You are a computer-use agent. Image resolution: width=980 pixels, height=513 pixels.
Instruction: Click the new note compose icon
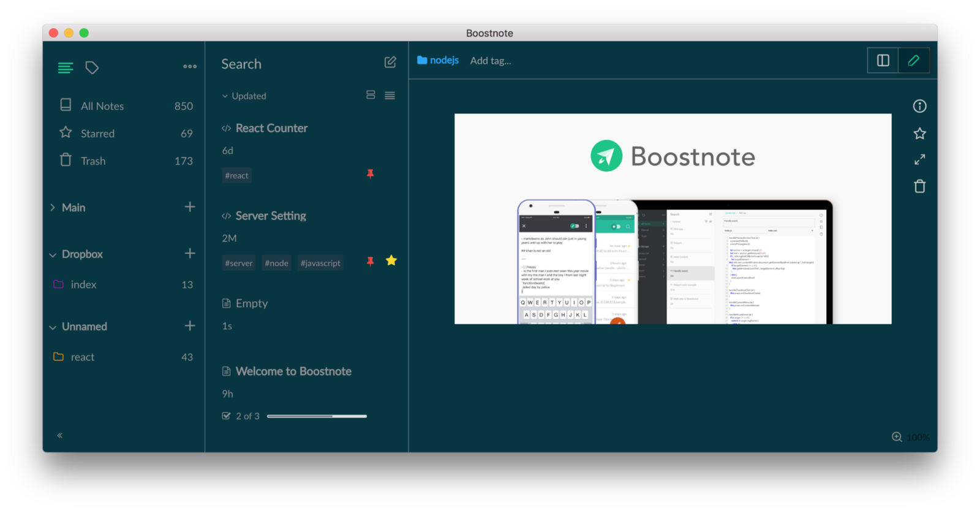tap(390, 63)
